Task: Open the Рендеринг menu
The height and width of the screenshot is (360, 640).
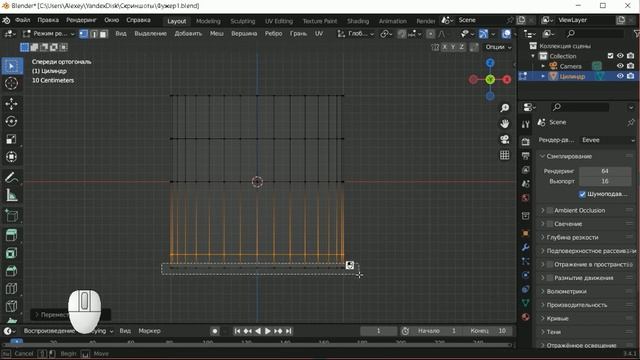Action: point(81,20)
